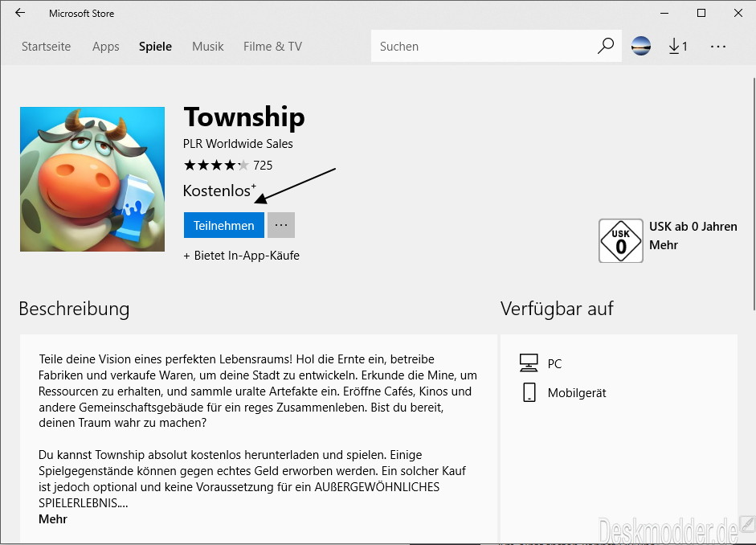Click the vertical scrollbar
This screenshot has width=756, height=545.
coord(754,194)
